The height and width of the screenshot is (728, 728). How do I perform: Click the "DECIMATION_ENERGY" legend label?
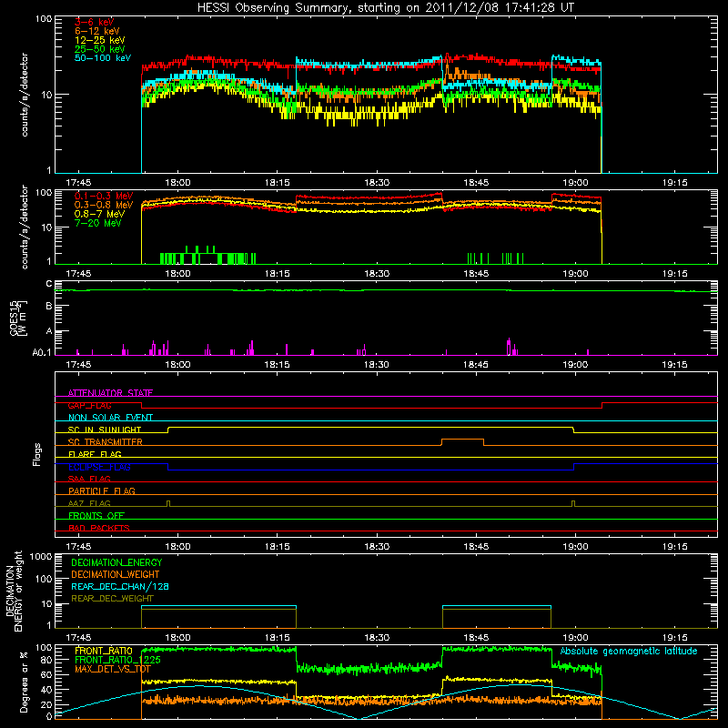(x=116, y=562)
